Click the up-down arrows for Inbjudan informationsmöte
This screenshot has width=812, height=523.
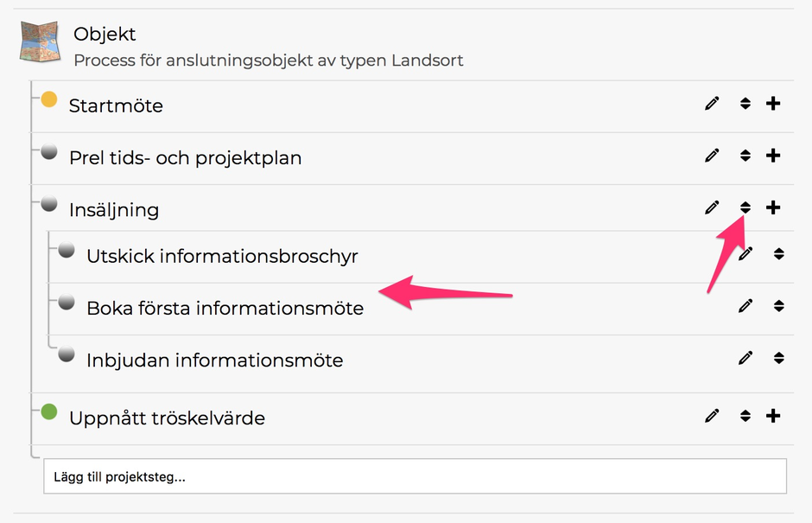coord(779,358)
